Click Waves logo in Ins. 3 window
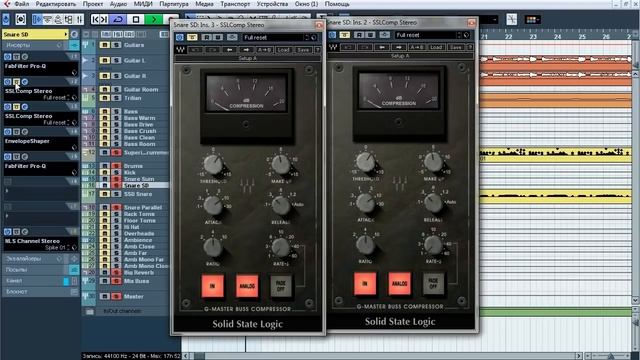 (x=180, y=50)
